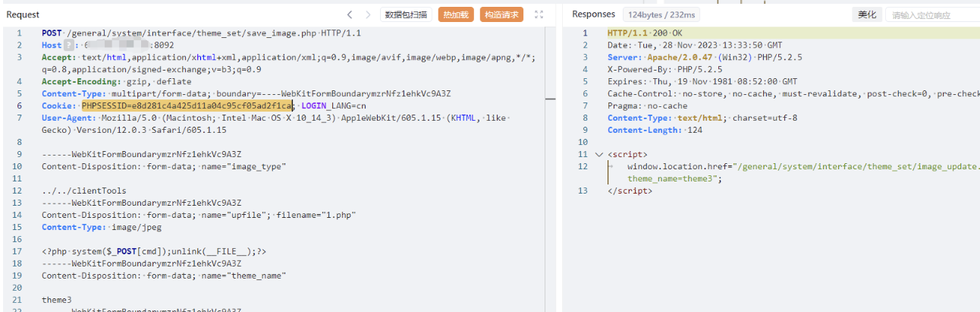
Task: Select the Responses panel title
Action: 593,14
